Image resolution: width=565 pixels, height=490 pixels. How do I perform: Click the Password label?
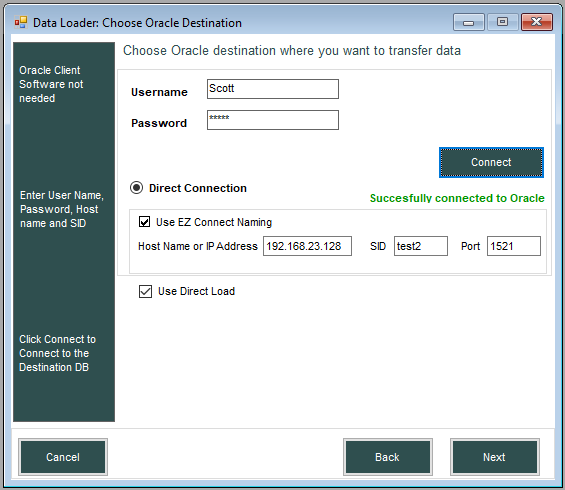point(159,123)
